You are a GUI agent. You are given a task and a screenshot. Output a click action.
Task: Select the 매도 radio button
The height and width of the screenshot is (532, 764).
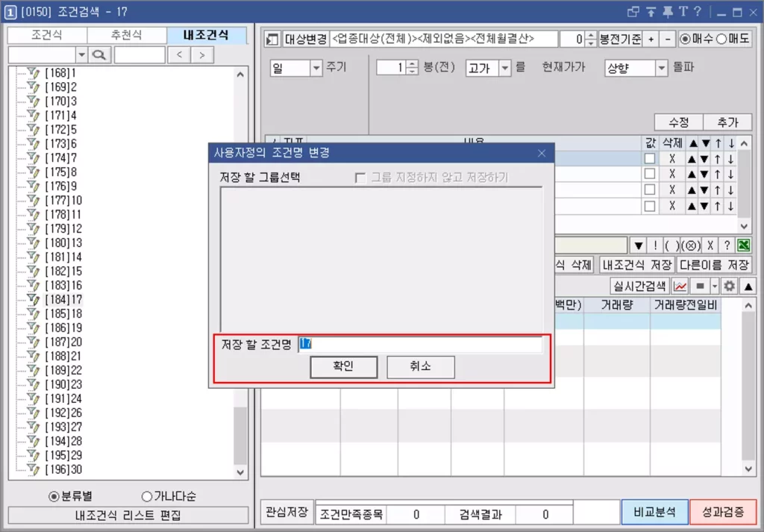[721, 39]
